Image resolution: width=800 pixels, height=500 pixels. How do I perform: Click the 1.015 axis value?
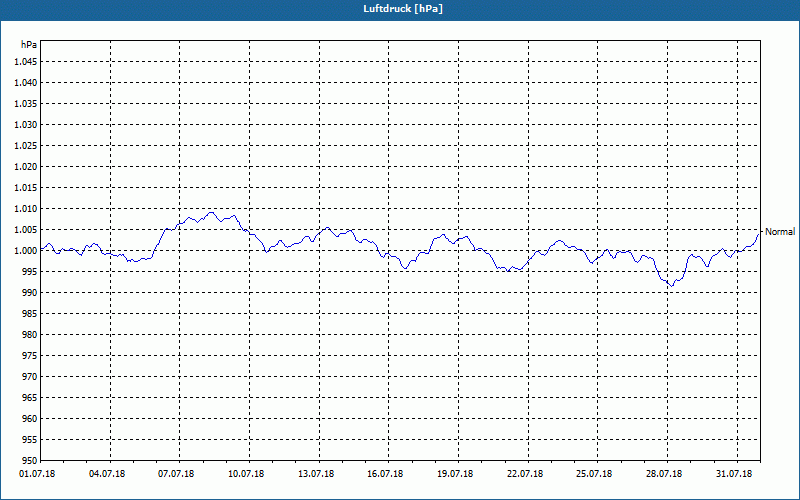click(26, 188)
